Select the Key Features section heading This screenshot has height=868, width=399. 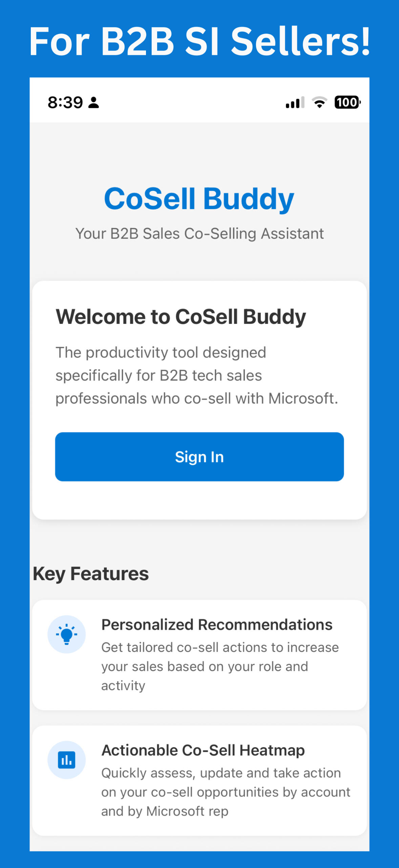[x=91, y=574]
